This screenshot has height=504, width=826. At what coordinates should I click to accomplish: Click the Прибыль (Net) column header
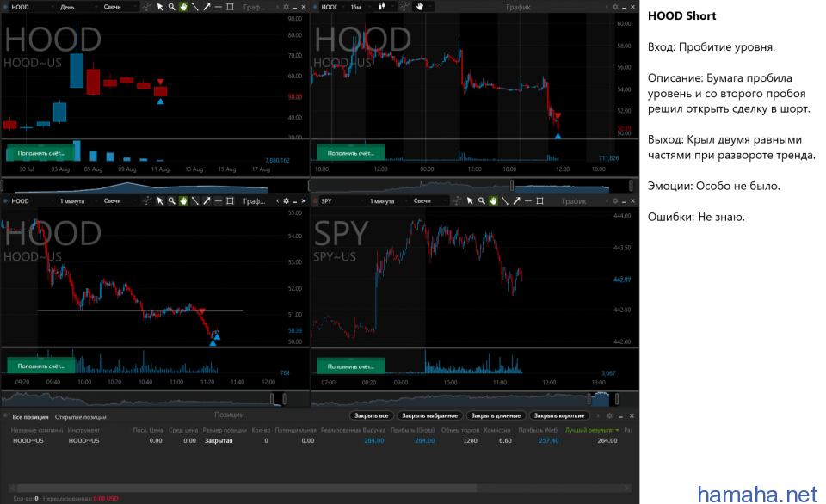click(x=538, y=430)
